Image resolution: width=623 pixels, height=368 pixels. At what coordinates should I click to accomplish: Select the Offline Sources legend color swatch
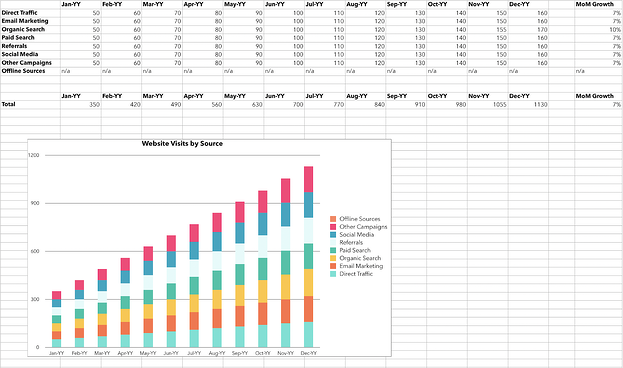point(333,219)
